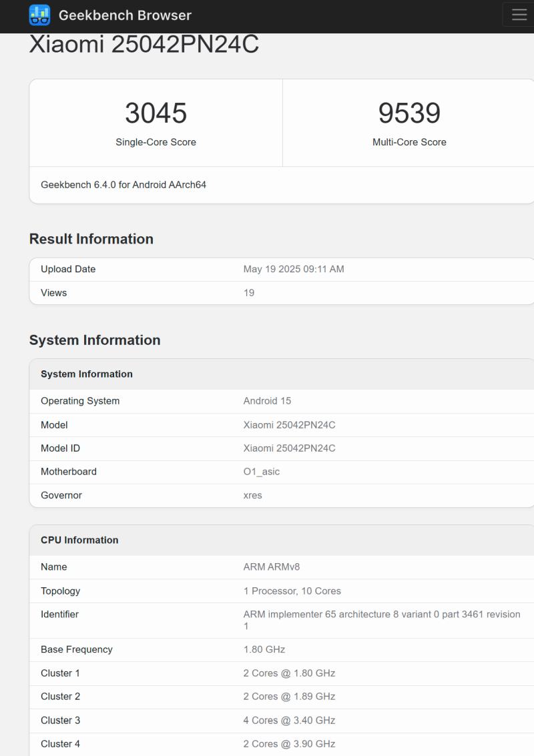Click the Base Frequency label

[x=77, y=649]
